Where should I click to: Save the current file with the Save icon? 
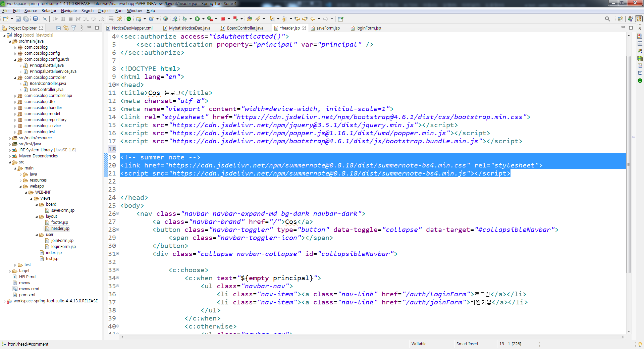point(18,19)
